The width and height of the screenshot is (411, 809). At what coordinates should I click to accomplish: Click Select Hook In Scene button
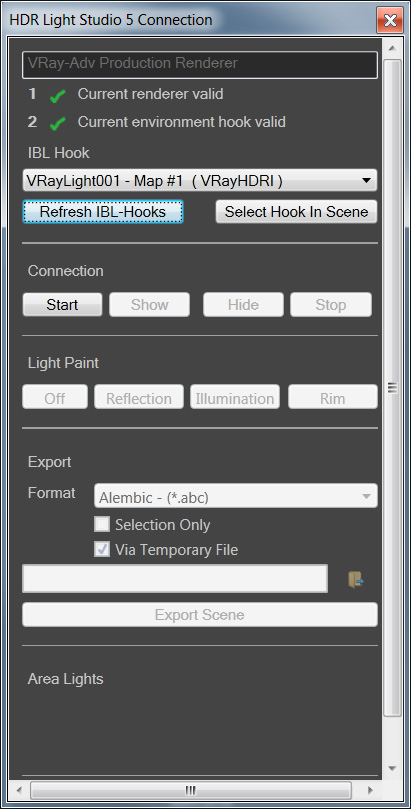297,212
